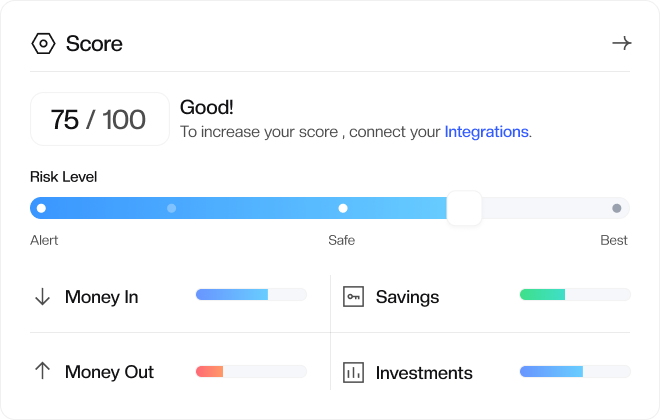
Task: Click the Risk Level slider handle
Action: point(464,208)
